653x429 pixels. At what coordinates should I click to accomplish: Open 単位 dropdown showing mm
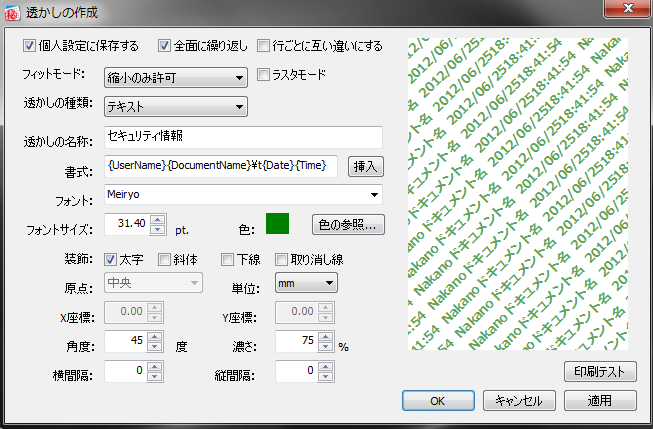tap(306, 283)
